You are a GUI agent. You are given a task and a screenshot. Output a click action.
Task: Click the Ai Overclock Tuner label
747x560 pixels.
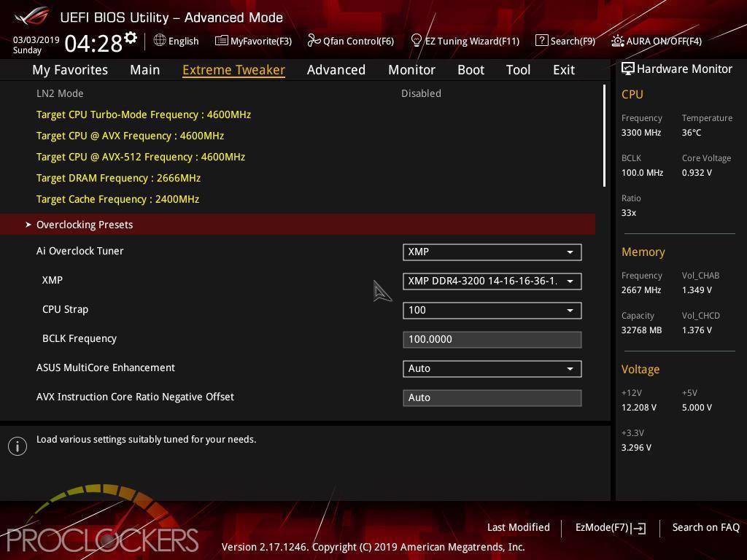click(x=80, y=251)
